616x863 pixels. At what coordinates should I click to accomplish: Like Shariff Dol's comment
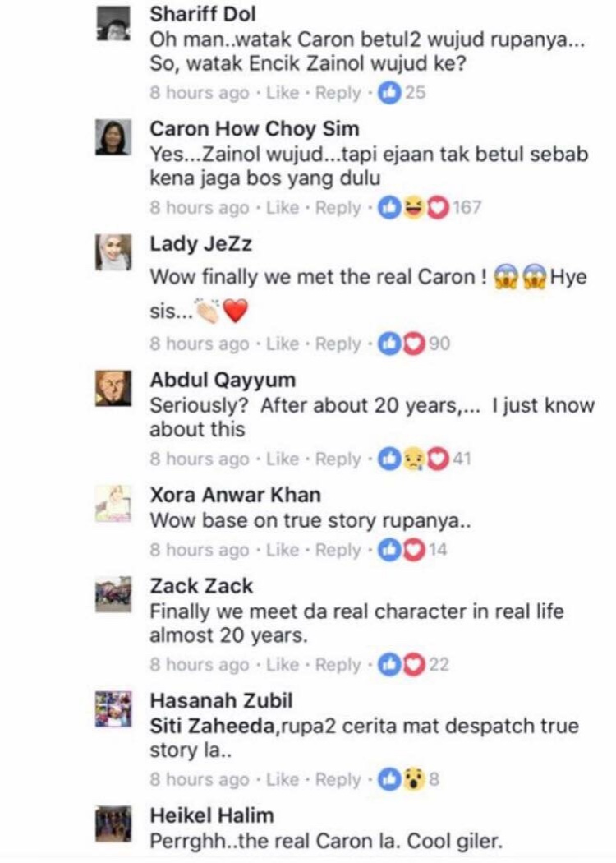[283, 92]
